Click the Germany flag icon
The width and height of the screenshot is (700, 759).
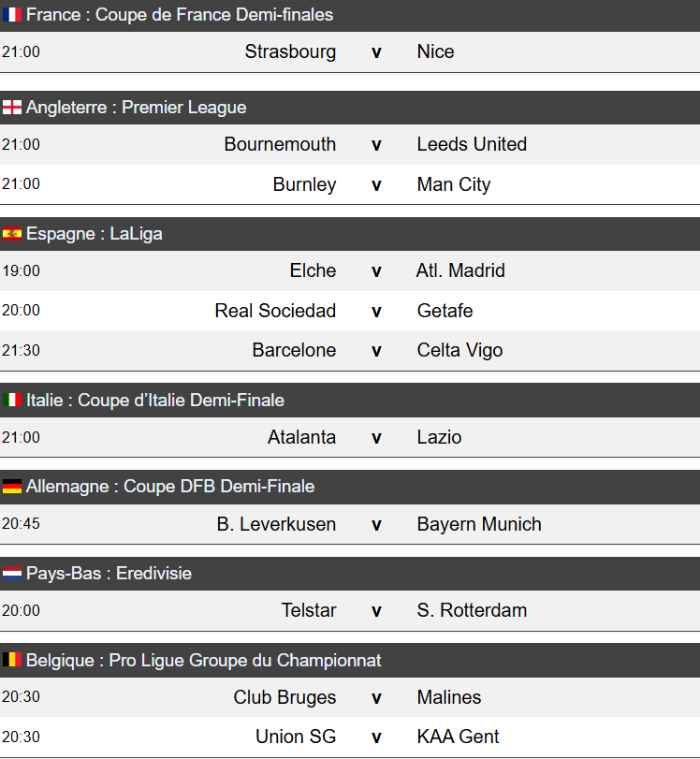(x=12, y=487)
